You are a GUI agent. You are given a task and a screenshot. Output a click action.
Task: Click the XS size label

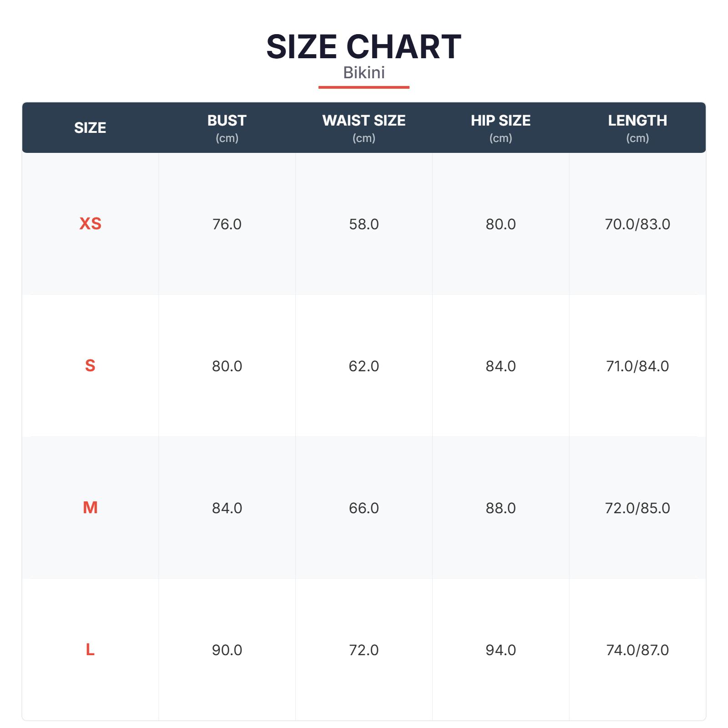click(90, 224)
